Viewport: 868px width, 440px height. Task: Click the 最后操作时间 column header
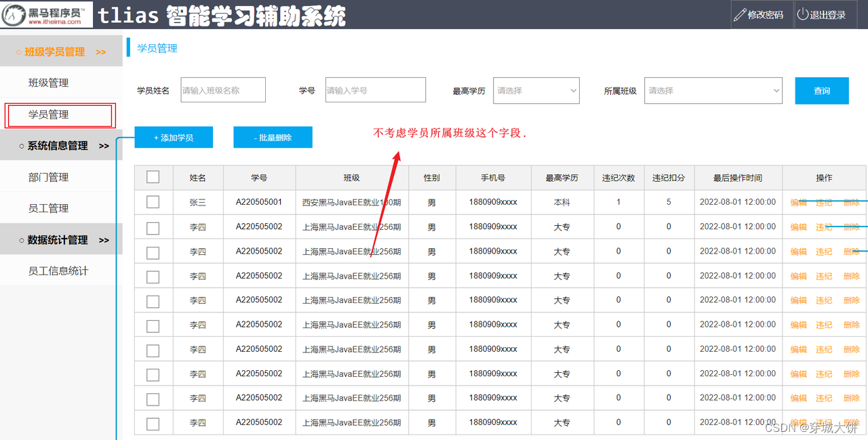point(738,178)
